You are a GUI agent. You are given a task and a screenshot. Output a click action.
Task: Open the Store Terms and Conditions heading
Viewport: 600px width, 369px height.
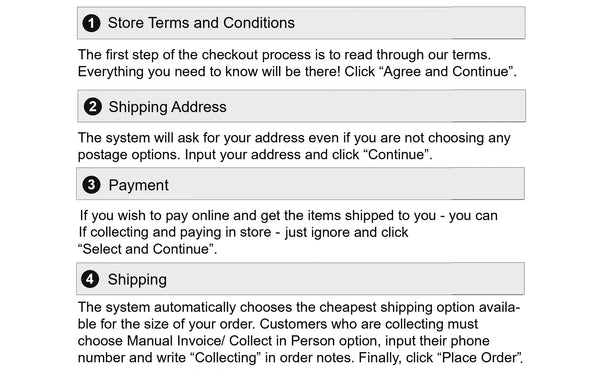point(301,23)
